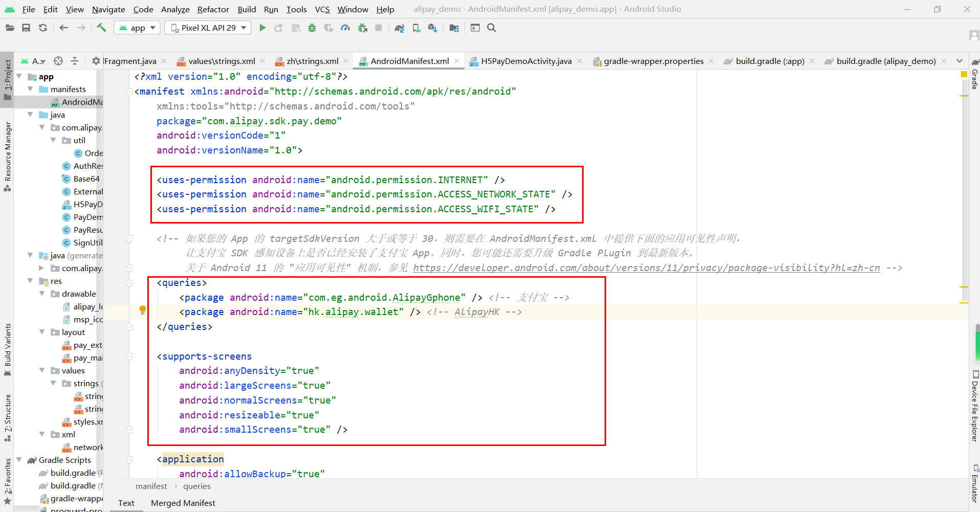The image size is (980, 512).
Task: Fold the queries block in gutter
Action: coord(129,283)
